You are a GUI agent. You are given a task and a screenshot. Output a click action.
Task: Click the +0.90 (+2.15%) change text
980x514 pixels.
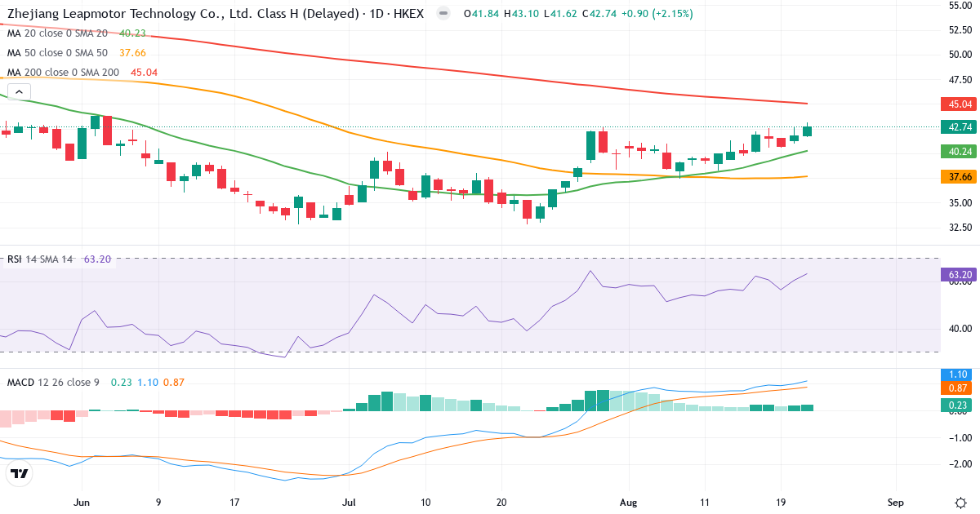coord(659,14)
